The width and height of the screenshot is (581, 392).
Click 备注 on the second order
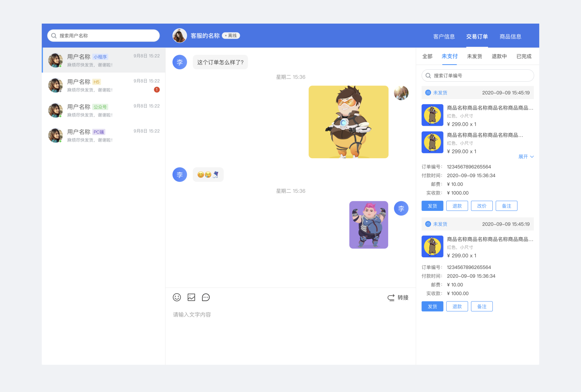[x=482, y=306]
